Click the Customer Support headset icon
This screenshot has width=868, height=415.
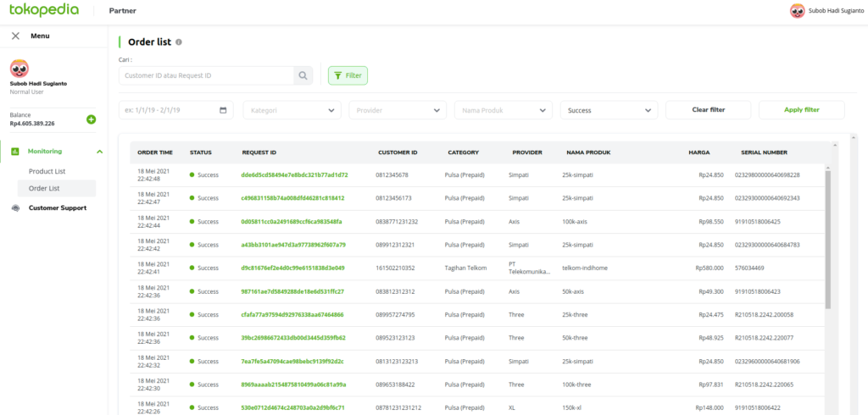tap(16, 207)
